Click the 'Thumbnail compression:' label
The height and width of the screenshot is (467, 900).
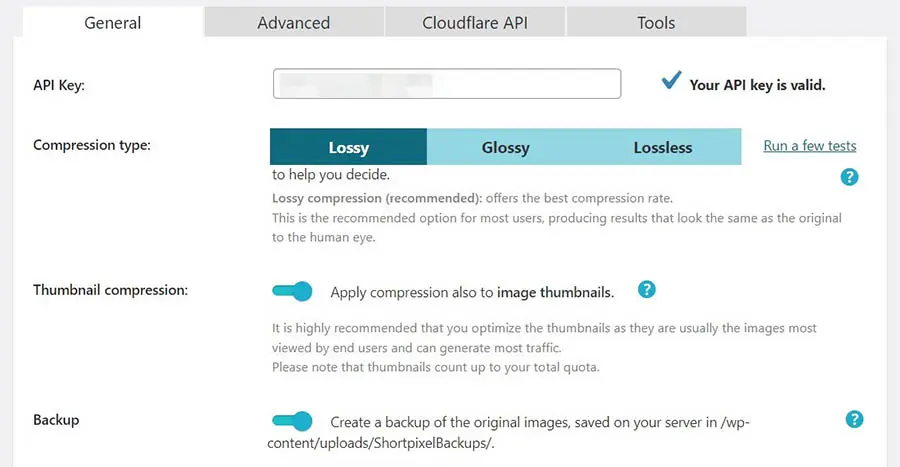pos(110,290)
